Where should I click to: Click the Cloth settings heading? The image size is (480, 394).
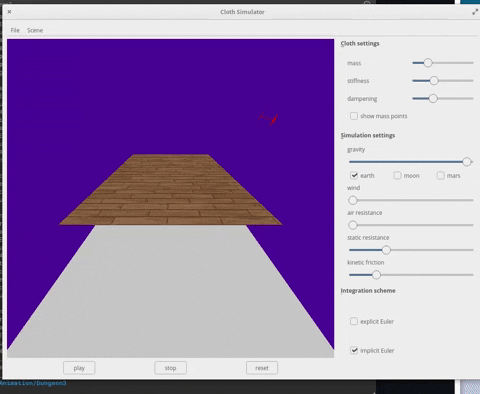point(360,44)
